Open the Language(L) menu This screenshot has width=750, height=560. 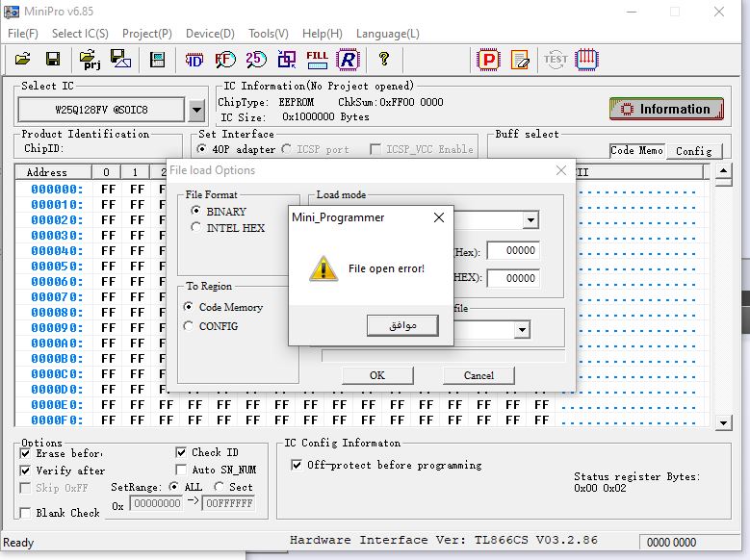pyautogui.click(x=387, y=34)
